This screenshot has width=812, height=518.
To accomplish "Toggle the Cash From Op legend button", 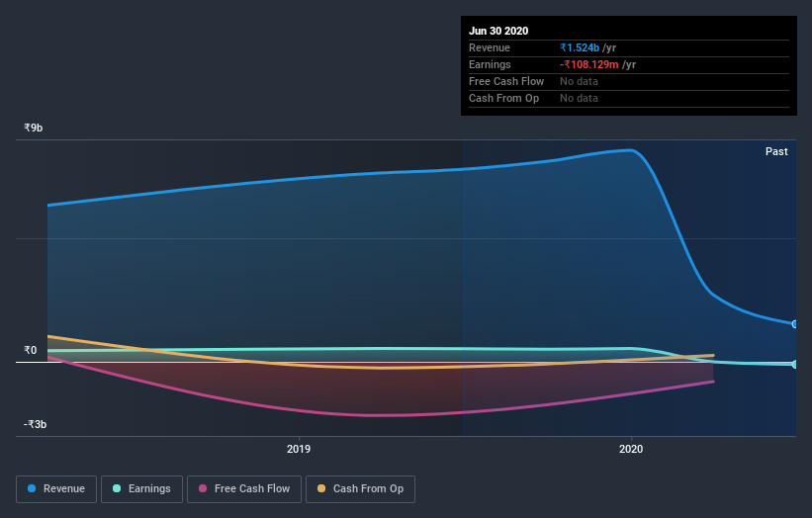I will click(x=360, y=489).
